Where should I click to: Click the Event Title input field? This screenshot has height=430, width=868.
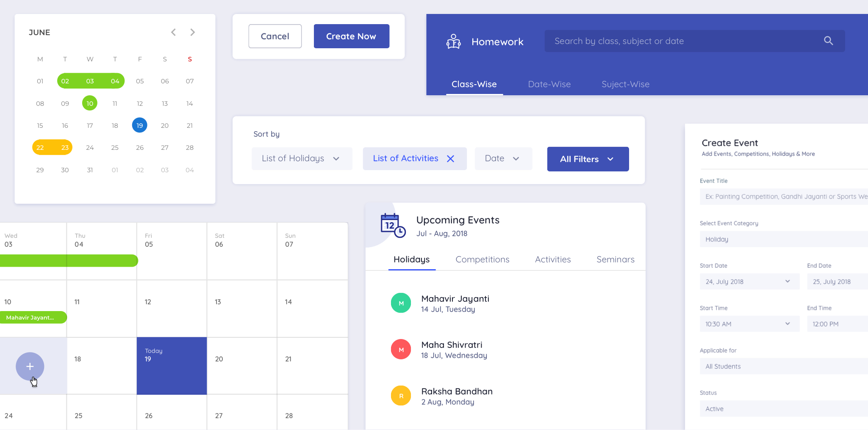click(x=784, y=197)
